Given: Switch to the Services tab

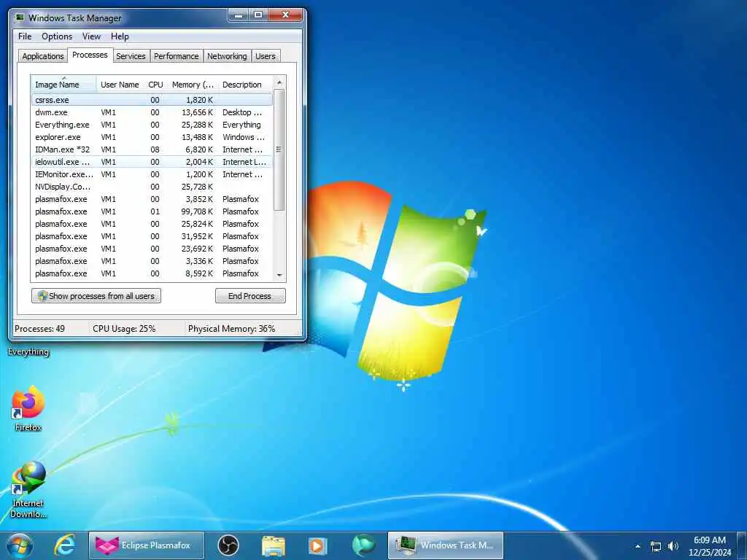Looking at the screenshot, I should [x=131, y=56].
